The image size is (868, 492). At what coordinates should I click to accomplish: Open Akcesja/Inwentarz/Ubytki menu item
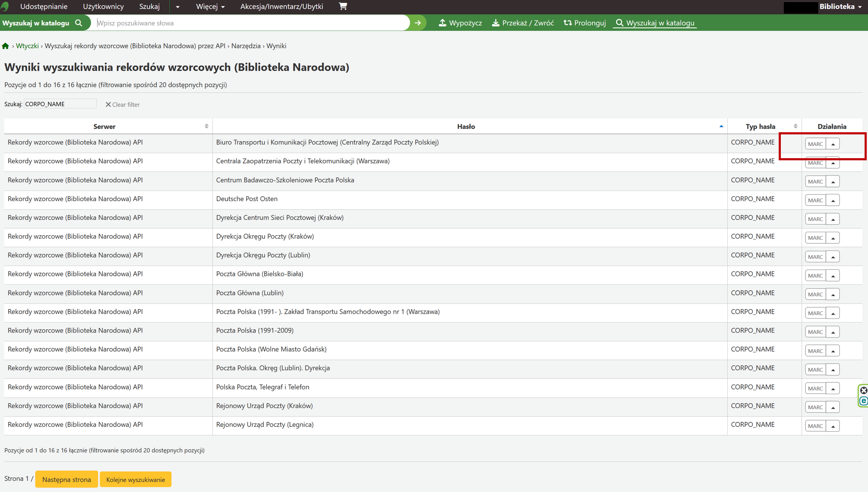282,6
